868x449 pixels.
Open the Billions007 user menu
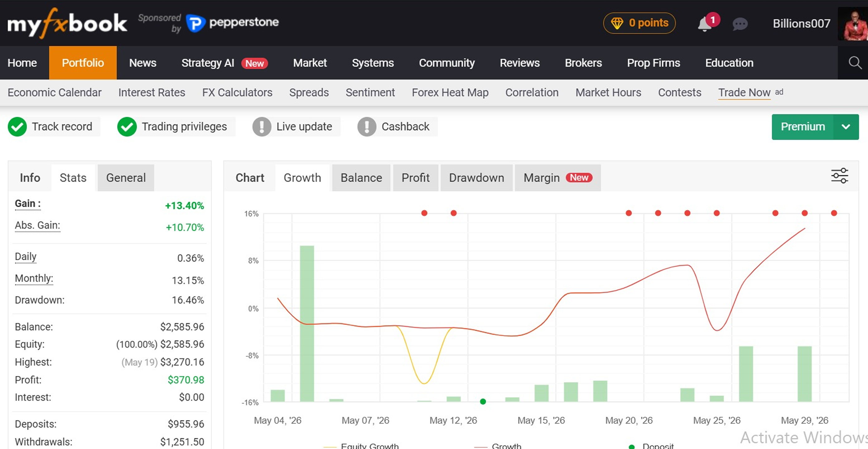click(801, 24)
